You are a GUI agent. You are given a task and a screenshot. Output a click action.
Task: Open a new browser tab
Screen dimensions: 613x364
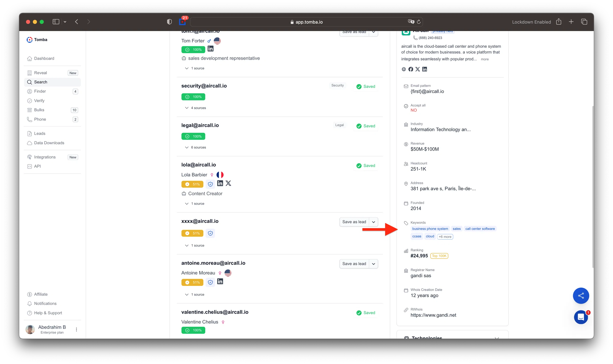(571, 22)
